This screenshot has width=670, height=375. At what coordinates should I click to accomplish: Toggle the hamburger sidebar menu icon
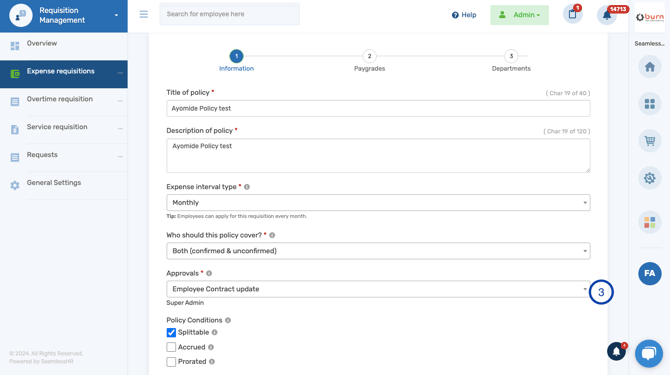tap(144, 14)
